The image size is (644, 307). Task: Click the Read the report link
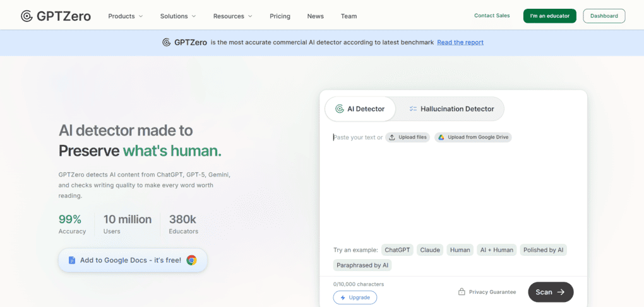coord(460,42)
